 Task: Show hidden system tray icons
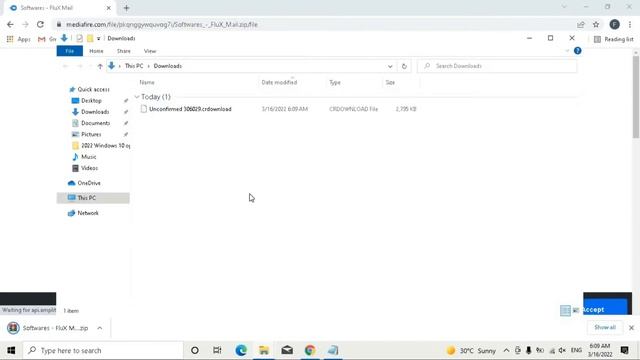click(x=506, y=350)
